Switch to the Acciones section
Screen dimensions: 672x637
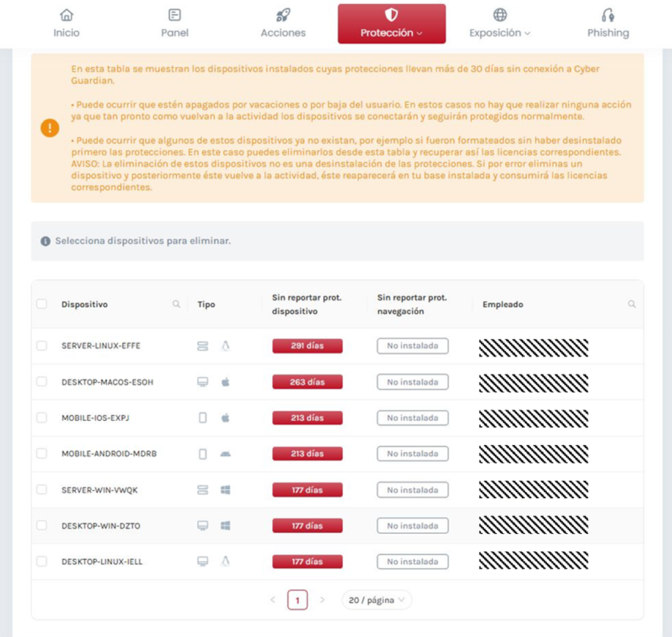(283, 24)
